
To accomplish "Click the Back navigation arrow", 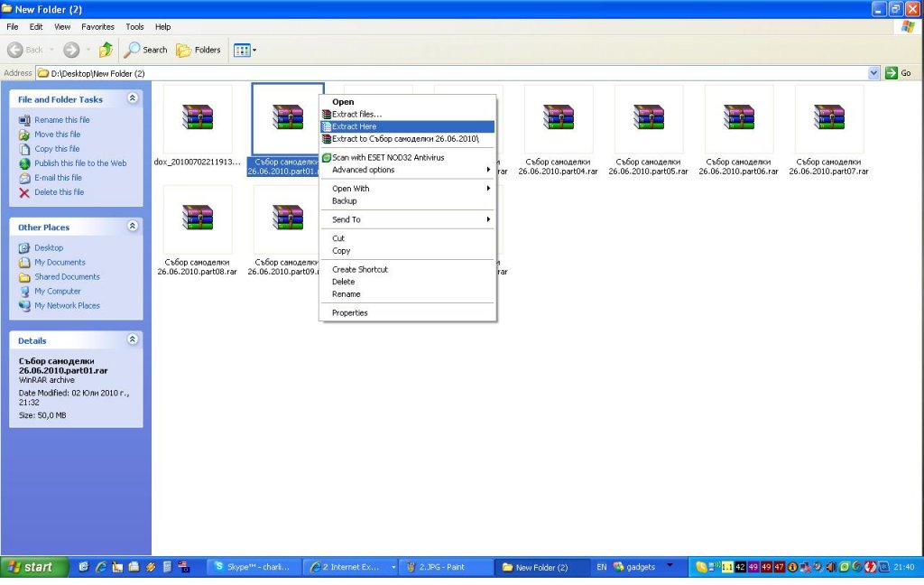I will [x=25, y=50].
